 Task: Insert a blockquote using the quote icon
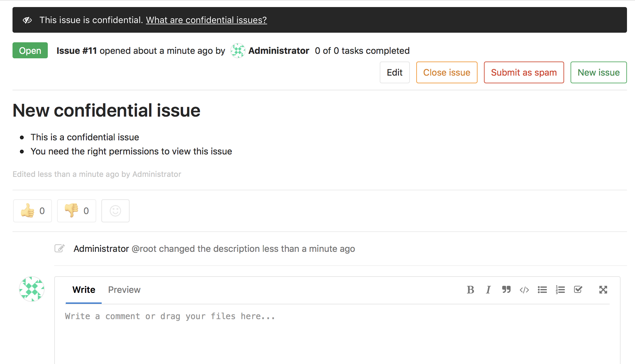[x=506, y=290]
